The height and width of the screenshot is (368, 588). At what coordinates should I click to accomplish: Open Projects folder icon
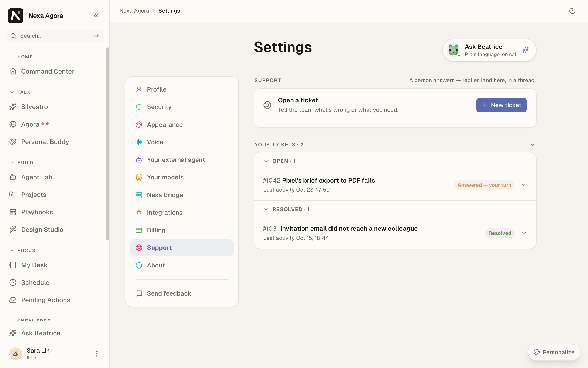(13, 195)
